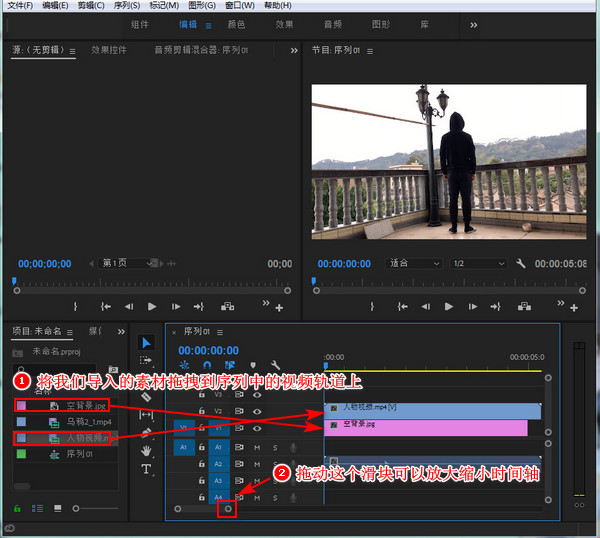Viewport: 600px width, 538px height.
Task: Select the Hand tool
Action: coord(146,451)
